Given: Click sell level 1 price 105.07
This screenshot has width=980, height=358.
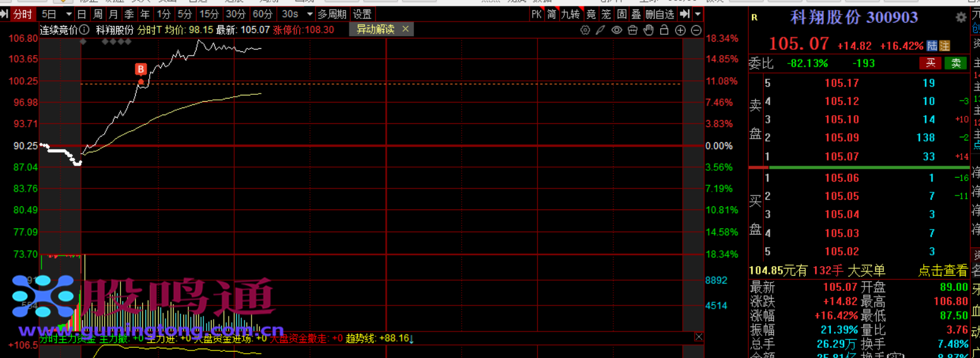Looking at the screenshot, I should tap(842, 156).
